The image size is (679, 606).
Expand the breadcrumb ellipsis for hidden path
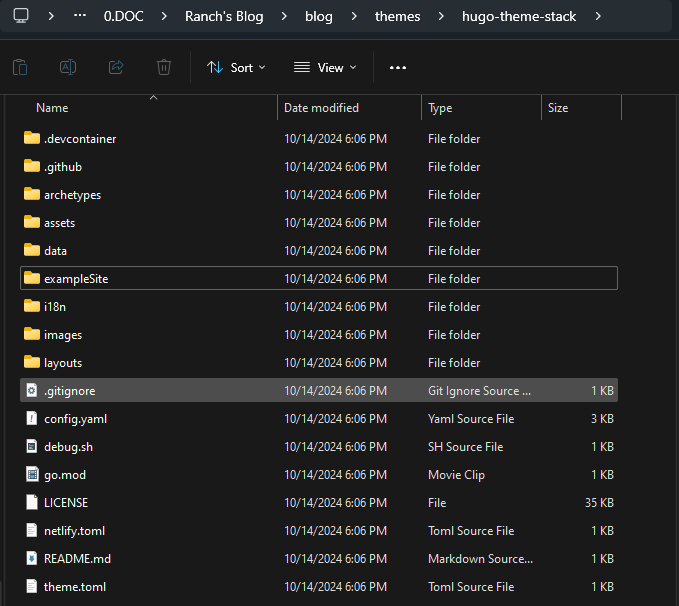(x=80, y=16)
